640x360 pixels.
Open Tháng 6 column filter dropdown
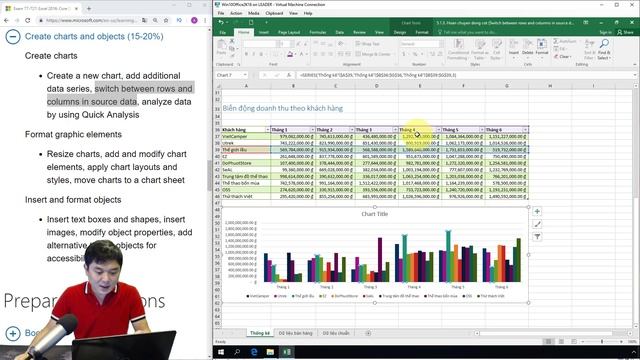(525, 130)
